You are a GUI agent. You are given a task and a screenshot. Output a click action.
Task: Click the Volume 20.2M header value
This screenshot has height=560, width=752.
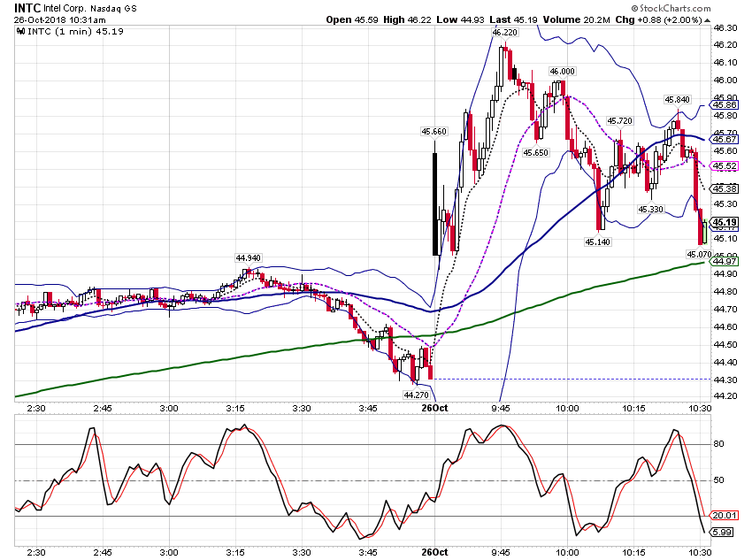(577, 19)
